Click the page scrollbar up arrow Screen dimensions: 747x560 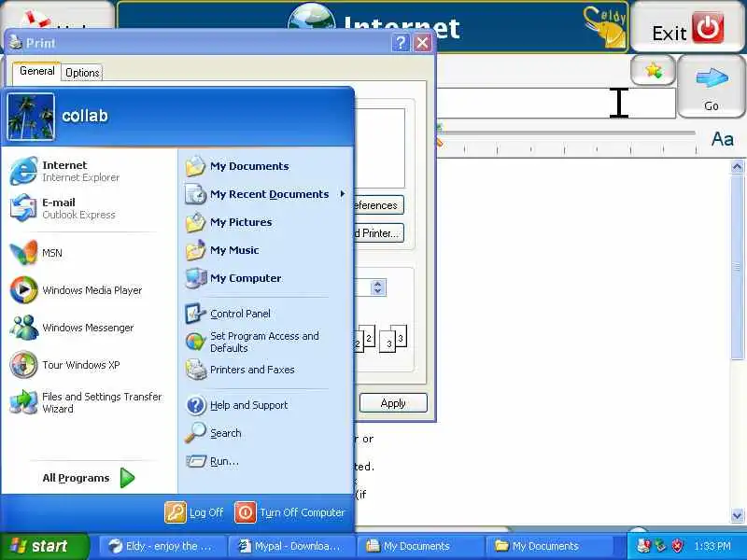pos(737,167)
